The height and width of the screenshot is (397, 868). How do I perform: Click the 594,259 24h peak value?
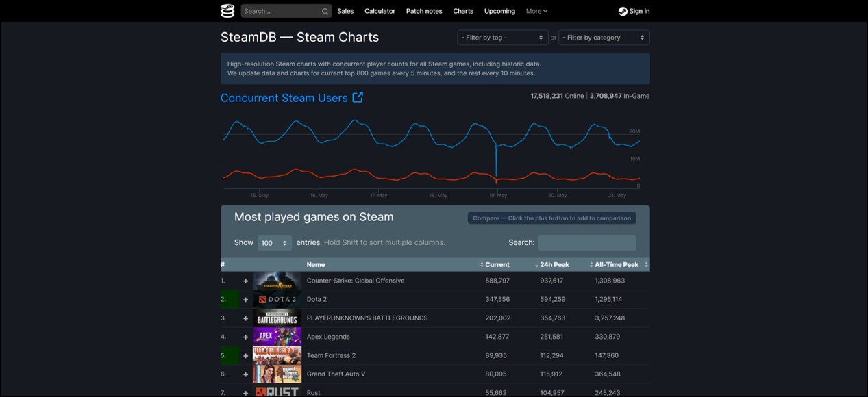coord(552,299)
